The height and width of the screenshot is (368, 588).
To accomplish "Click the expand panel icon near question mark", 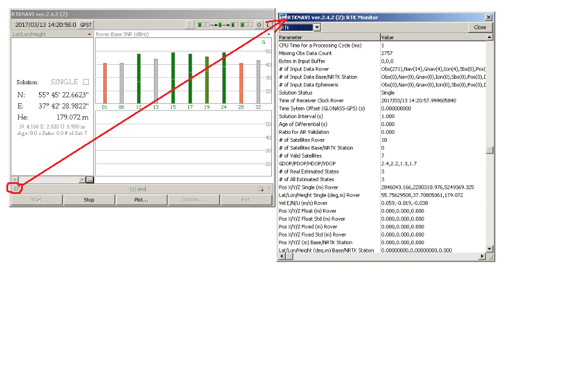I will click(x=261, y=189).
